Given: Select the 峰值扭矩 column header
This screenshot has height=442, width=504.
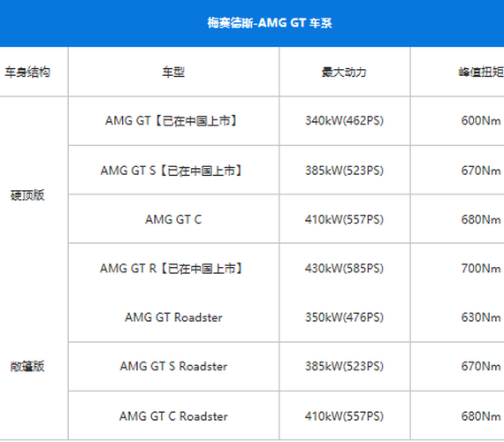Looking at the screenshot, I should (x=481, y=72).
